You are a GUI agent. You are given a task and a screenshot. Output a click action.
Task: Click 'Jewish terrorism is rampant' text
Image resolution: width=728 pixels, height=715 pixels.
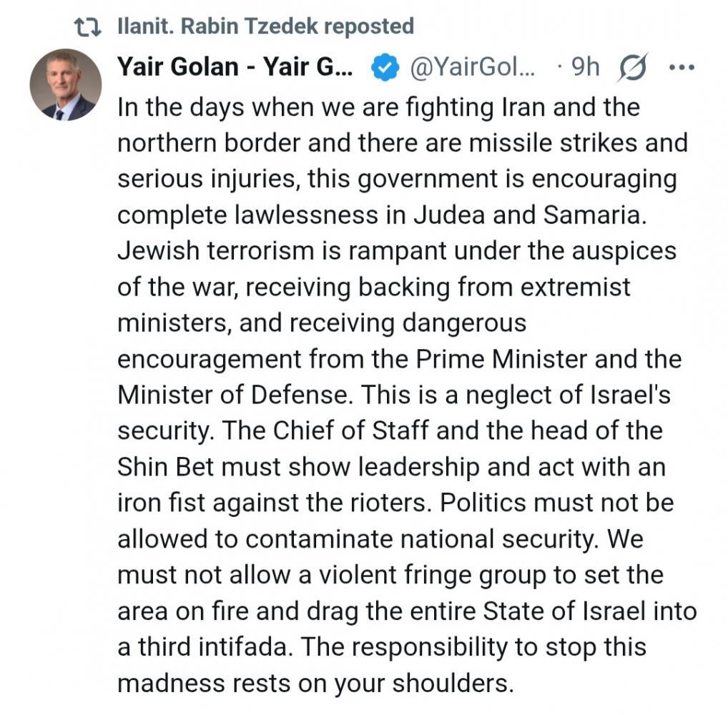[x=273, y=252]
